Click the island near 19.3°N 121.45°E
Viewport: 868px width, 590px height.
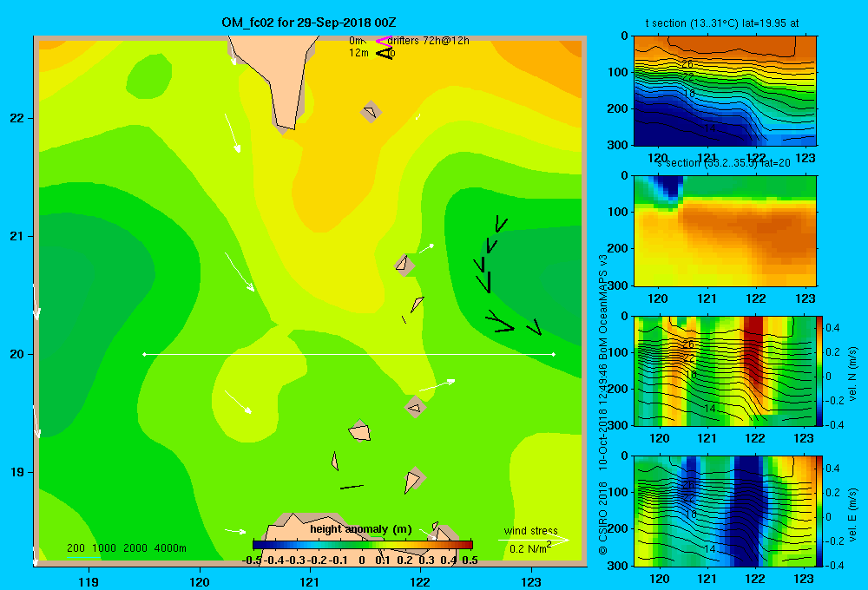click(x=359, y=431)
